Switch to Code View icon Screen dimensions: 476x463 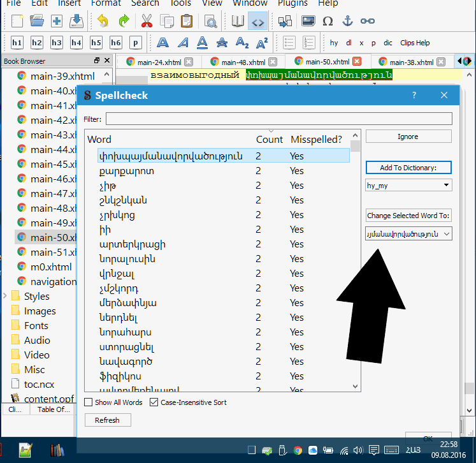(257, 21)
